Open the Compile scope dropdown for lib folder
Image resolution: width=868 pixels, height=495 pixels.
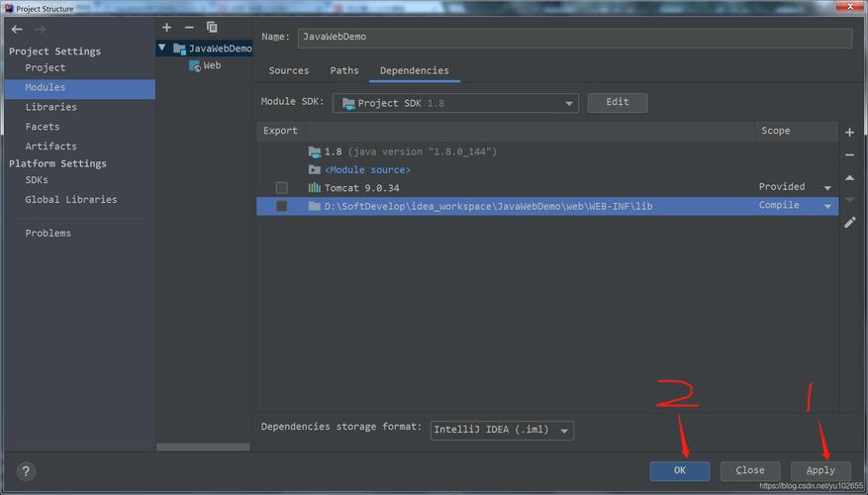pyautogui.click(x=827, y=206)
